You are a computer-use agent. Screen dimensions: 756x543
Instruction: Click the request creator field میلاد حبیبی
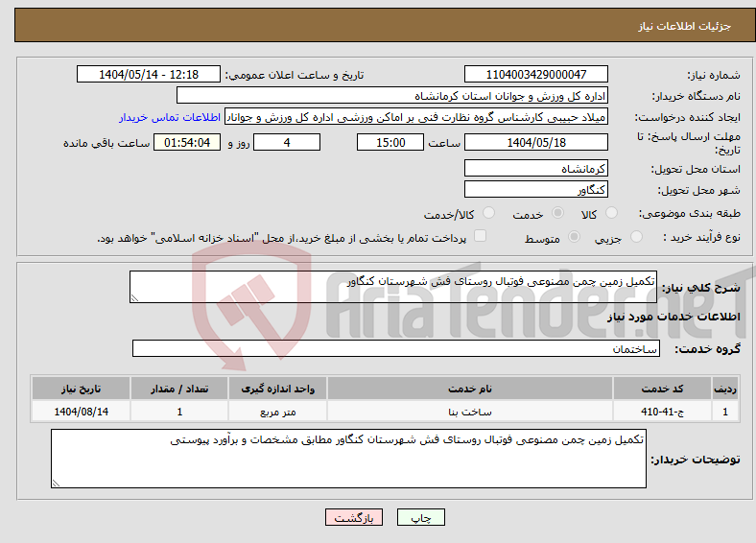pyautogui.click(x=416, y=117)
